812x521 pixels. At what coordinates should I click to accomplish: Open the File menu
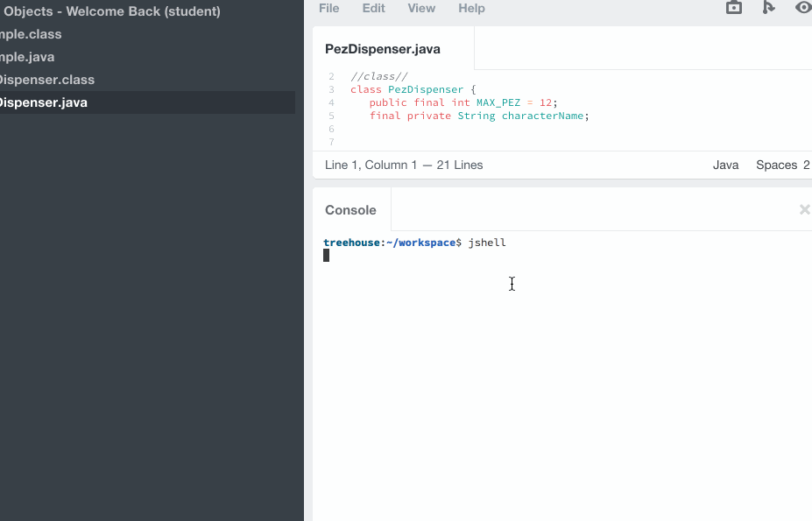pyautogui.click(x=328, y=8)
